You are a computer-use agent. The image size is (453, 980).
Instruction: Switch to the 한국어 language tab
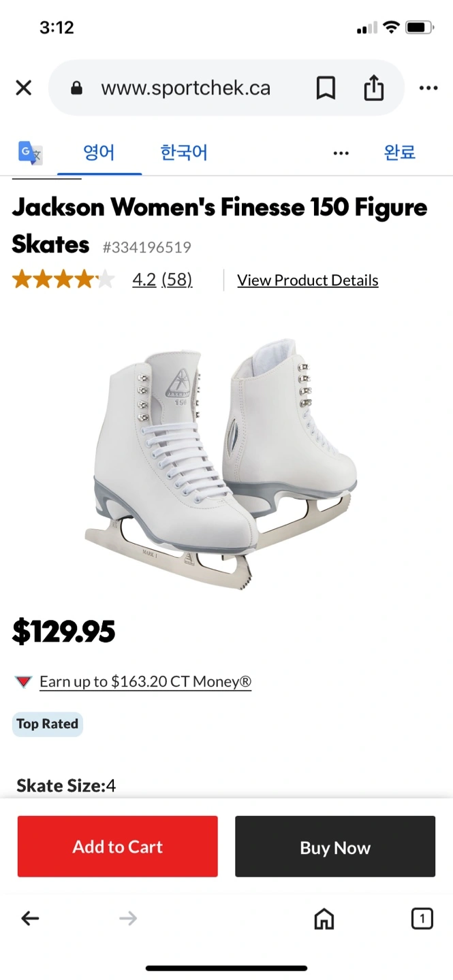coord(184,152)
